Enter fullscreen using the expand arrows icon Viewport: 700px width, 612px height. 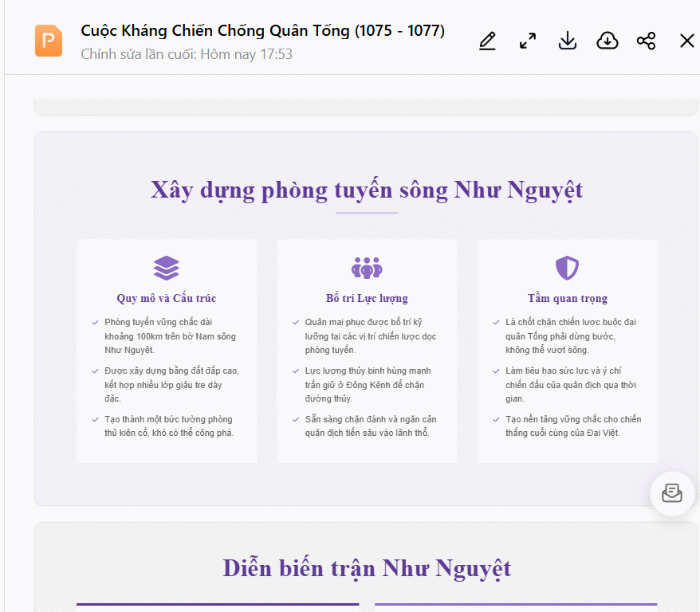click(527, 41)
